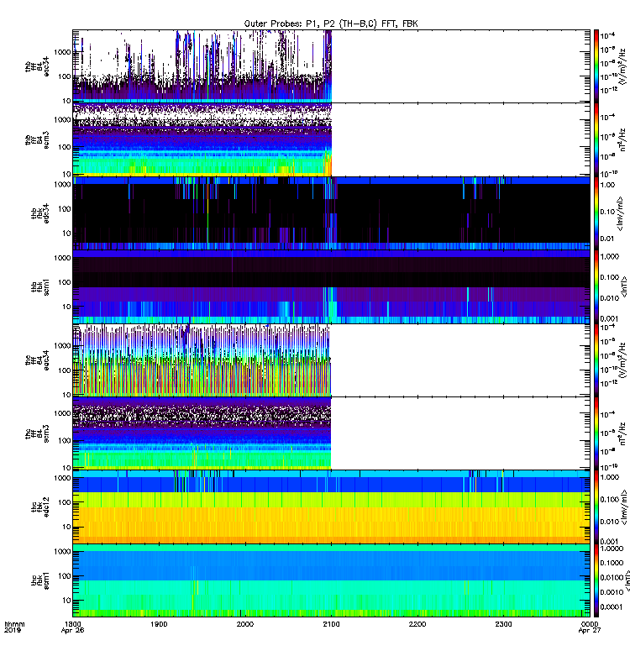This screenshot has height=672, width=630.
Task: Click the colorbar beside the thb scm3 FFT panel
Action: point(596,139)
